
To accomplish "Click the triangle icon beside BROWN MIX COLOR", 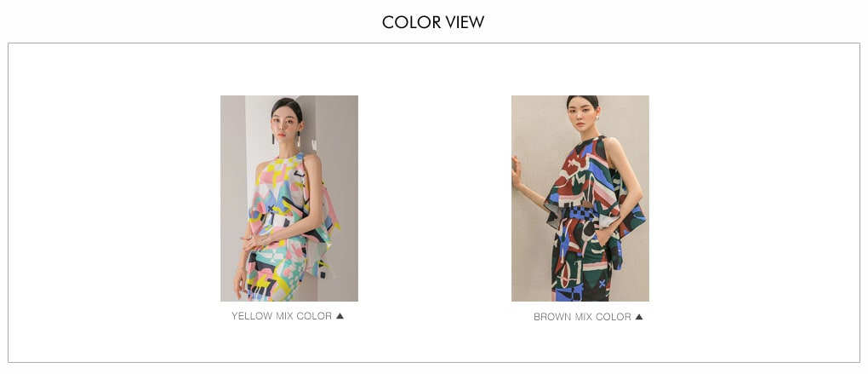I will (639, 317).
